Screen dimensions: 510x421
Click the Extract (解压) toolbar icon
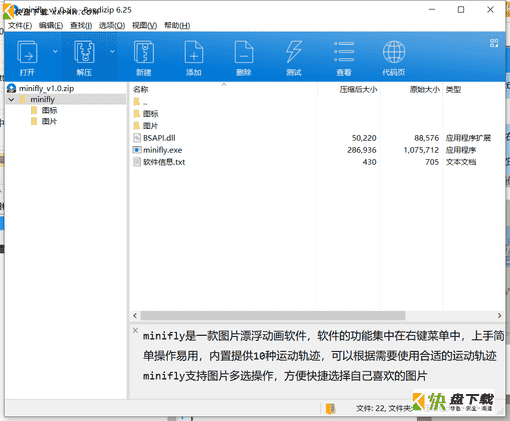(x=84, y=52)
